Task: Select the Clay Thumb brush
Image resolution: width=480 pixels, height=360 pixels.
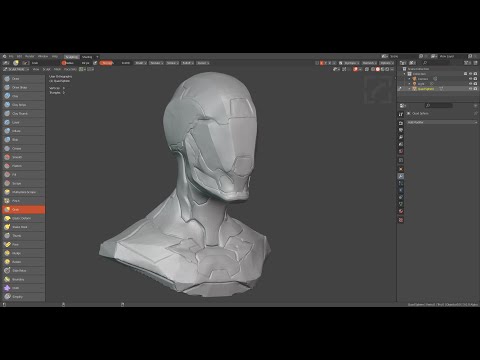Action: coord(23,113)
